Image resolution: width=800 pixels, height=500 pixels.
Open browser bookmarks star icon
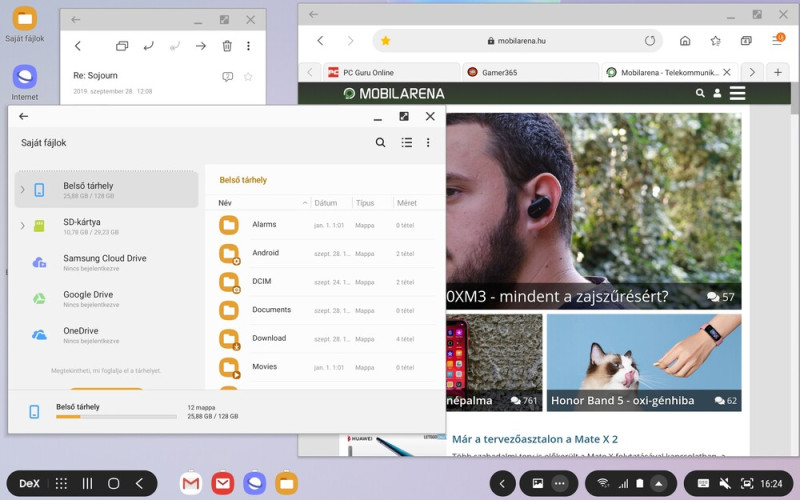coord(715,41)
